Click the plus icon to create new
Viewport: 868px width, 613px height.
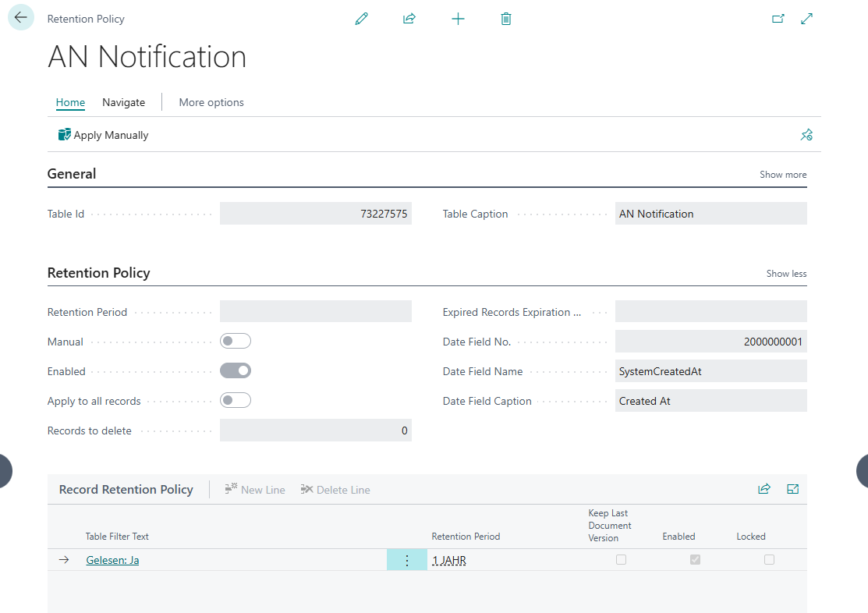[458, 19]
